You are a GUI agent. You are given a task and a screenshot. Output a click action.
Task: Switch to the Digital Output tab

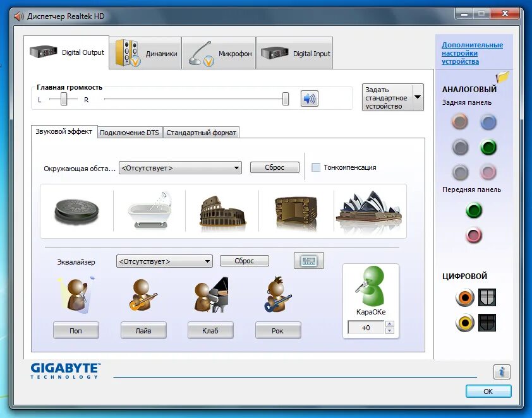tap(66, 52)
